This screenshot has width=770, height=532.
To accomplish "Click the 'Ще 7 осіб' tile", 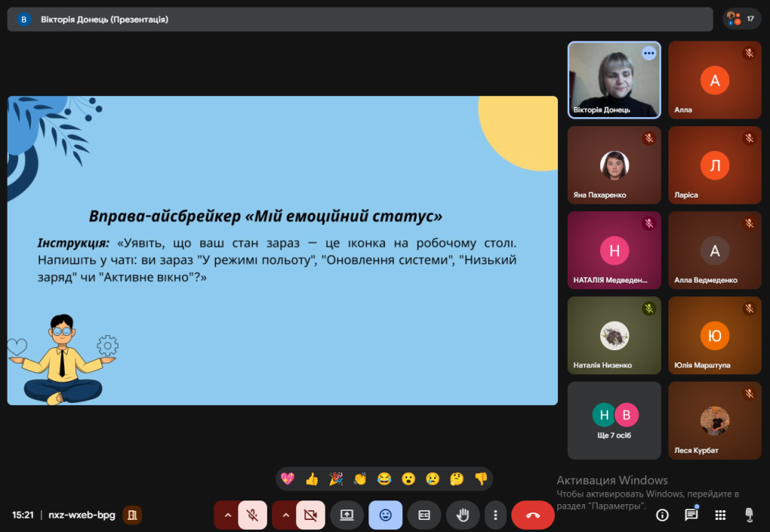I will (614, 421).
